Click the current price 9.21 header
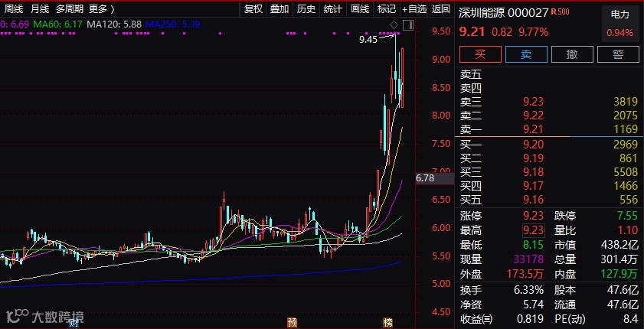644x329 pixels. (472, 31)
